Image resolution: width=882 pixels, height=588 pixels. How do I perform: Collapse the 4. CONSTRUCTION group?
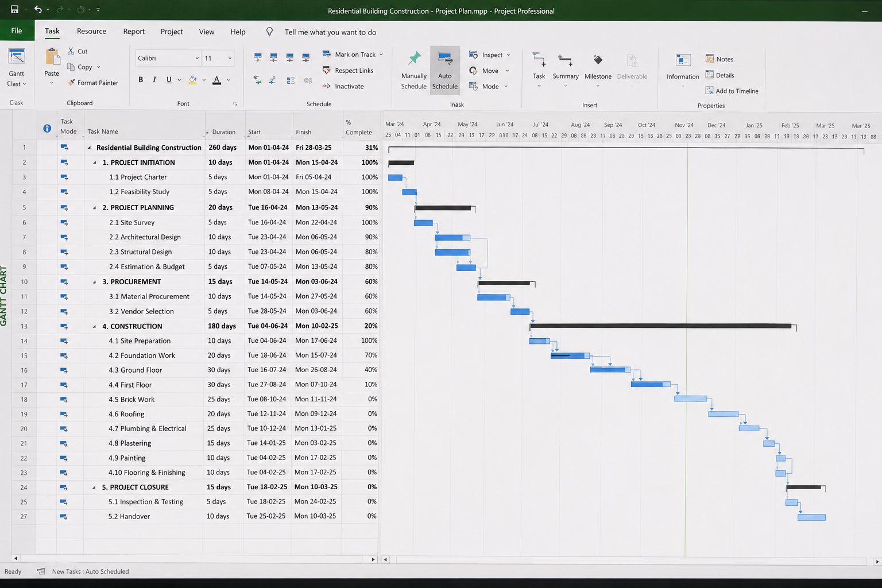(95, 326)
